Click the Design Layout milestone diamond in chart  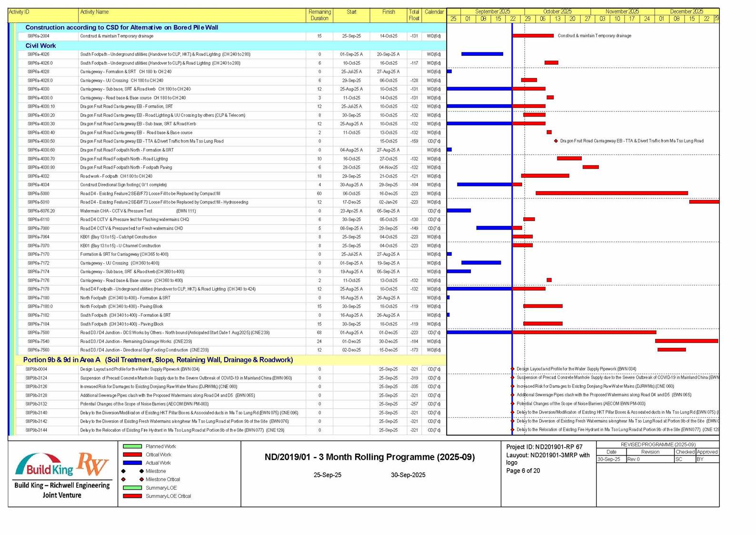513,369
